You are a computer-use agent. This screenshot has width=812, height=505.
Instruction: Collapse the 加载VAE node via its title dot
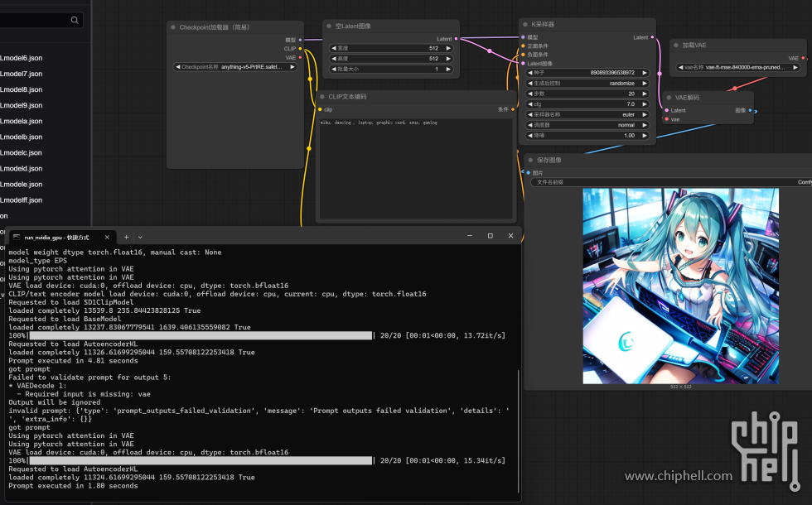pyautogui.click(x=676, y=45)
